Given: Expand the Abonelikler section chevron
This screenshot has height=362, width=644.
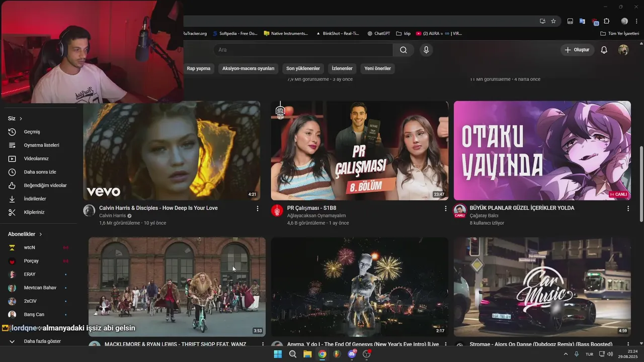Looking at the screenshot, I should pyautogui.click(x=41, y=234).
